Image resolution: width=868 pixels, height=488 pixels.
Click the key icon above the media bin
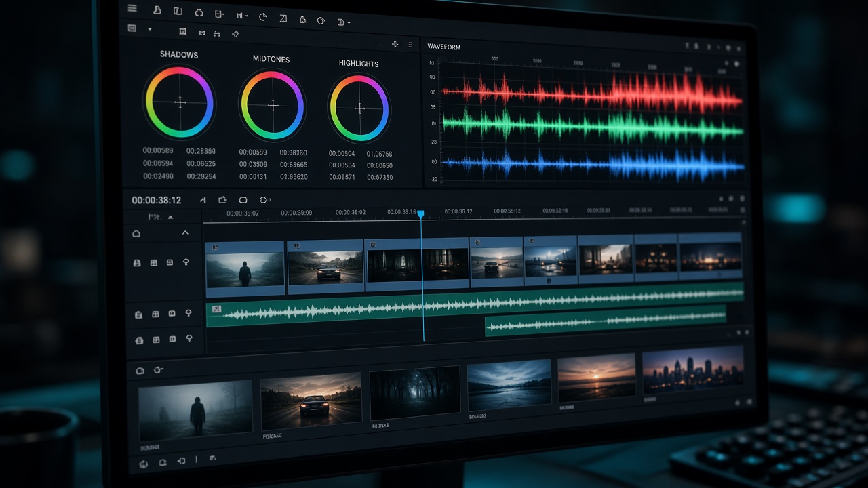(x=159, y=370)
